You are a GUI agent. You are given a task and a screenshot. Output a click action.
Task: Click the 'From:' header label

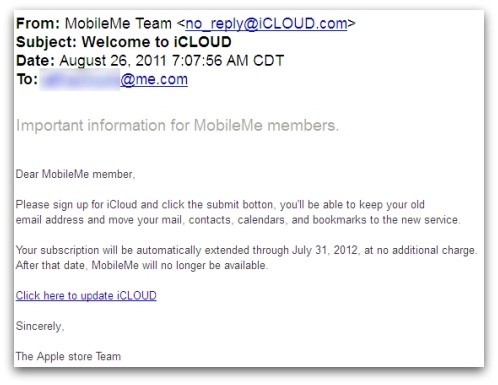(x=38, y=24)
